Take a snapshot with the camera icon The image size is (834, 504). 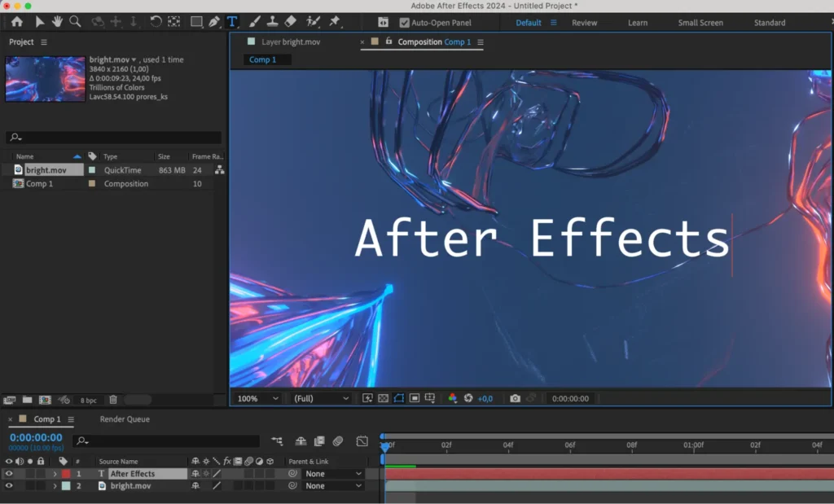[x=515, y=398]
